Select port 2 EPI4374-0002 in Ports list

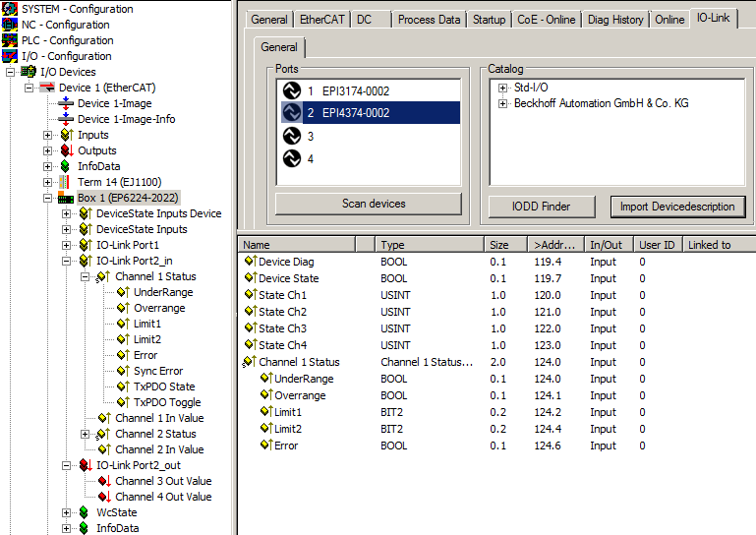click(371, 113)
